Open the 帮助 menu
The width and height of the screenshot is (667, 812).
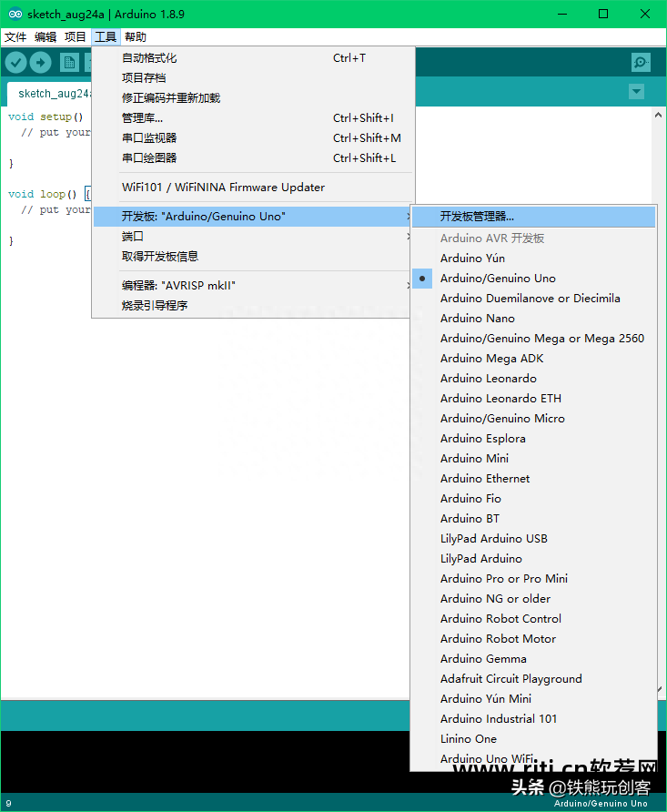136,37
